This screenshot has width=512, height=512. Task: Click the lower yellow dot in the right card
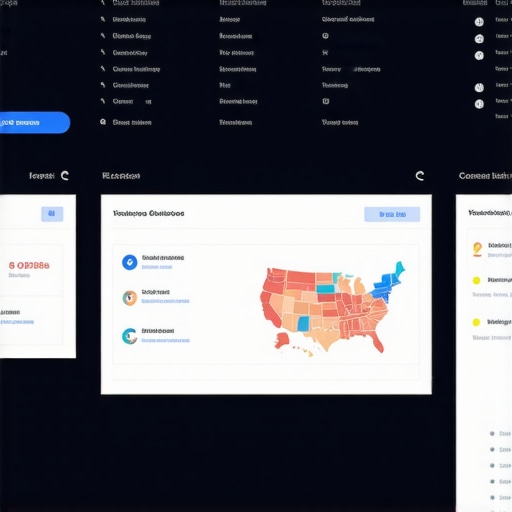[x=476, y=322]
